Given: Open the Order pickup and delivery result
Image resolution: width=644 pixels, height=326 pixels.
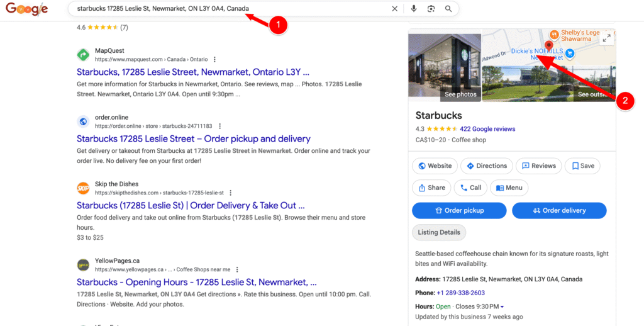Looking at the screenshot, I should pyautogui.click(x=194, y=139).
